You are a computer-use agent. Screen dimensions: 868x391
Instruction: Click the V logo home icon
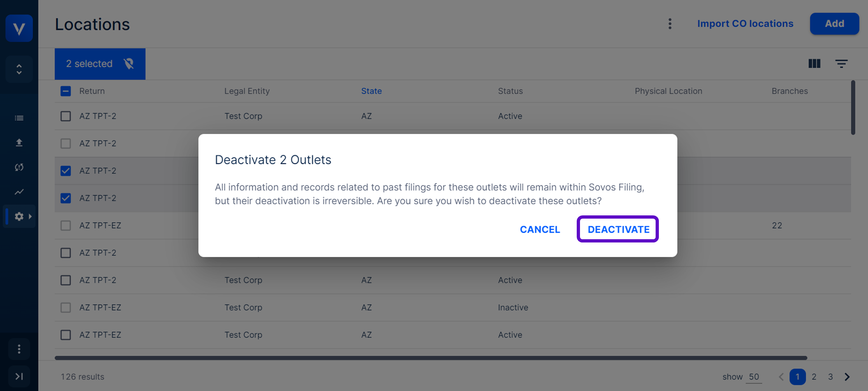(x=19, y=28)
